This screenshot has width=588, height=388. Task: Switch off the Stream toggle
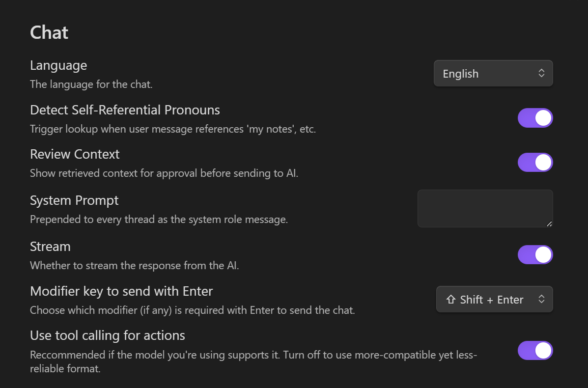pos(535,255)
